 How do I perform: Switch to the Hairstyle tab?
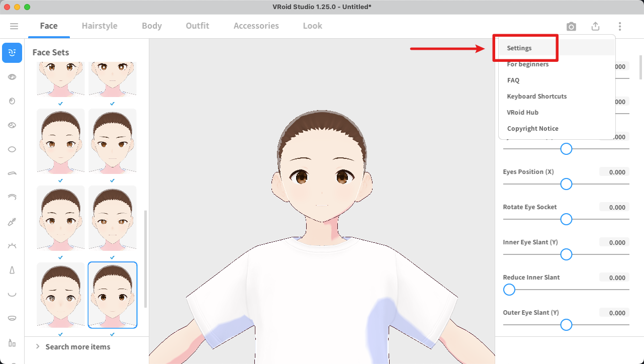[100, 26]
